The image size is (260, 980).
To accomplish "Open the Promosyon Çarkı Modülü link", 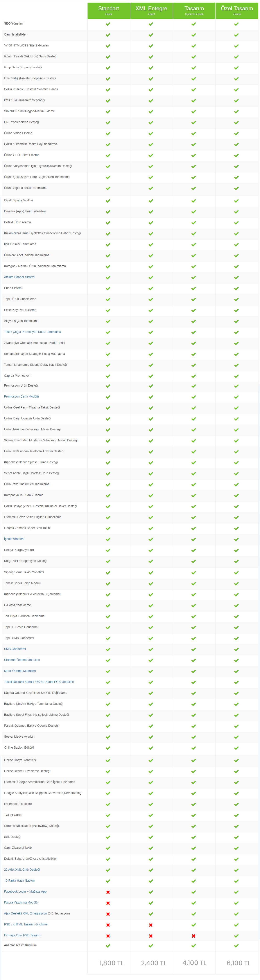I will pyautogui.click(x=21, y=396).
